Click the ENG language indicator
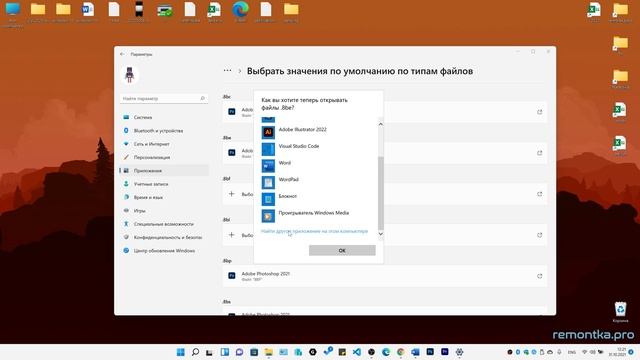This screenshot has height=360, width=640. tap(572, 352)
